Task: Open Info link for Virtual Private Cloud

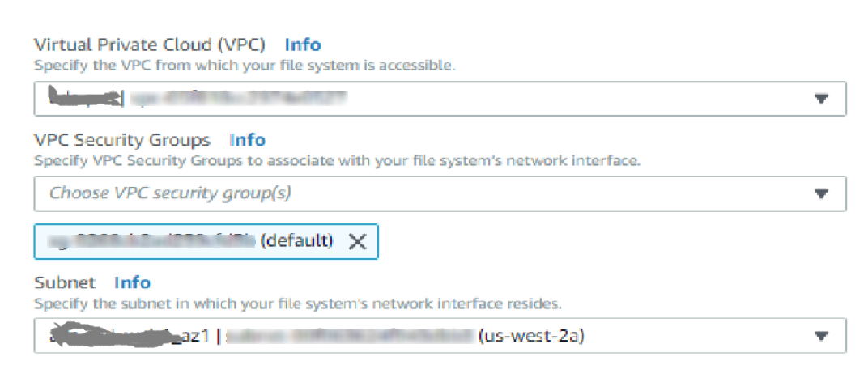Action: click(303, 45)
